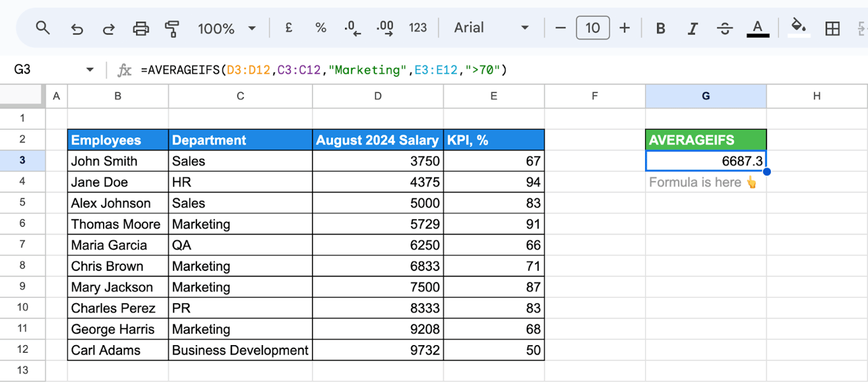
Task: Select KPI cell 94
Action: click(494, 182)
